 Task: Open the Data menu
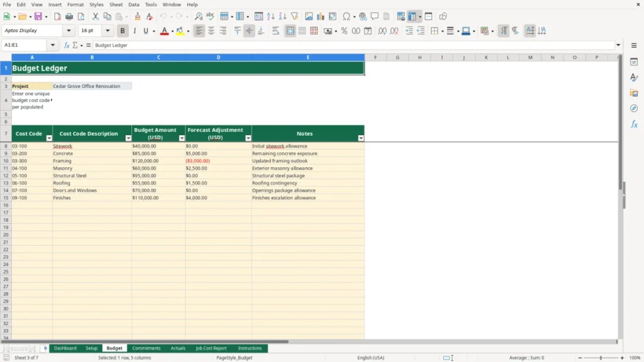pos(133,4)
